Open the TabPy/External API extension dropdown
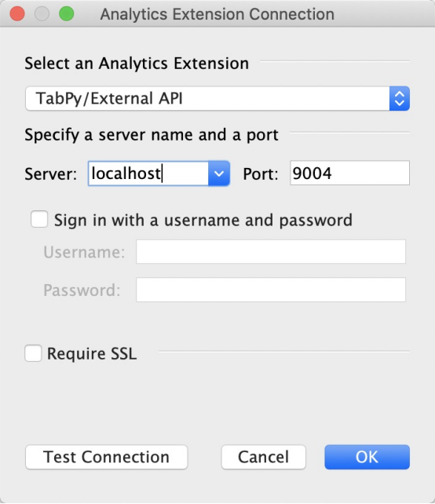The image size is (435, 504). coord(217,98)
